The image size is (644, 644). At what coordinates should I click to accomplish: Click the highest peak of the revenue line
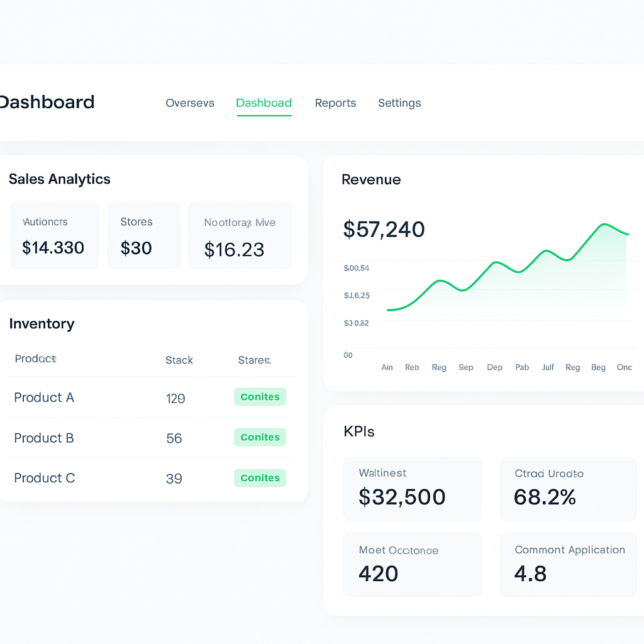[604, 225]
